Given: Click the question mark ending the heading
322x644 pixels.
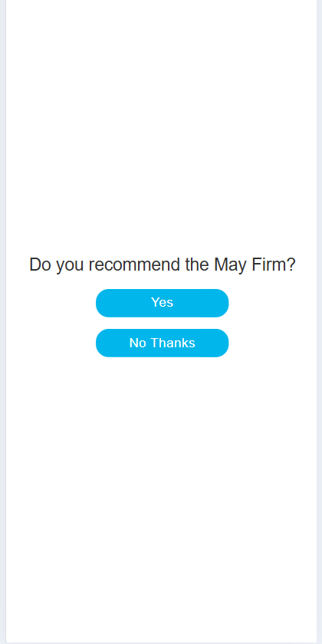Looking at the screenshot, I should [x=291, y=265].
